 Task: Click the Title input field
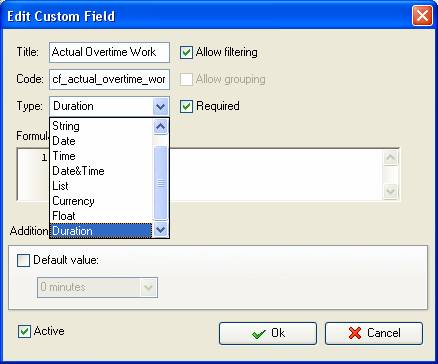pyautogui.click(x=109, y=52)
